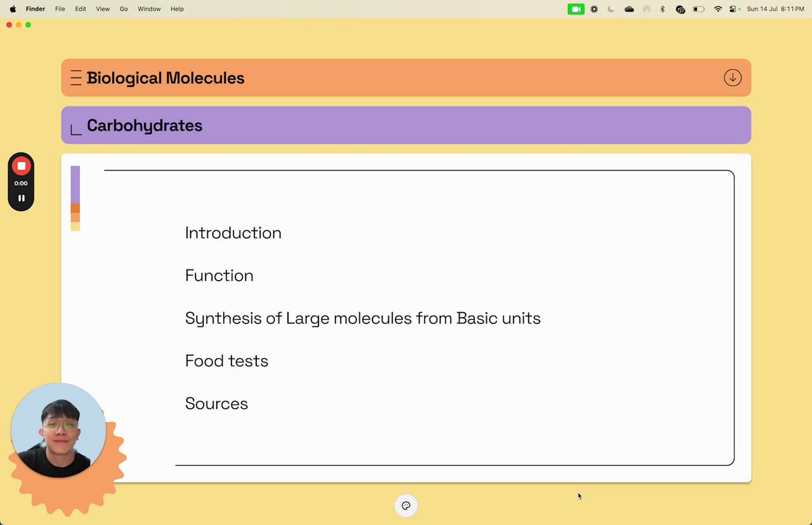Click the purple color strip segment
The image size is (812, 525).
point(75,185)
